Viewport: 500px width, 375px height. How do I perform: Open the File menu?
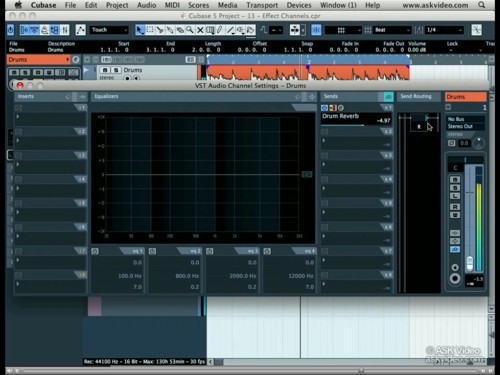pyautogui.click(x=70, y=5)
